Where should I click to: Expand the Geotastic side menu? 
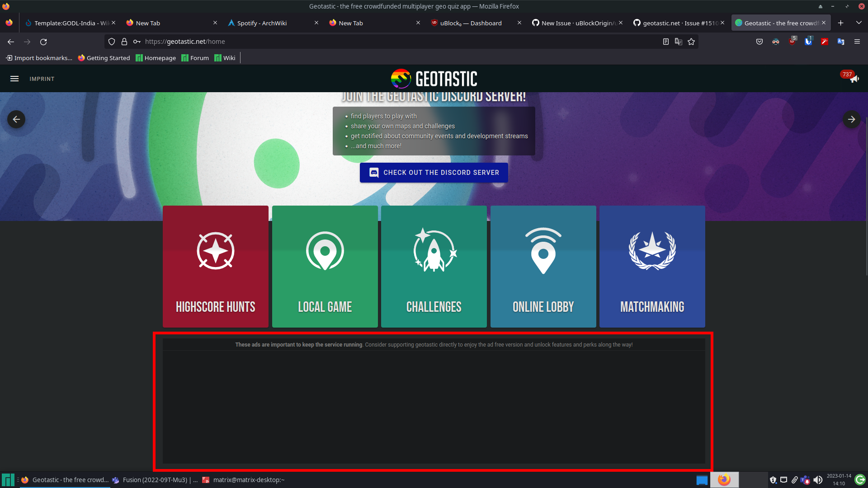[14, 78]
